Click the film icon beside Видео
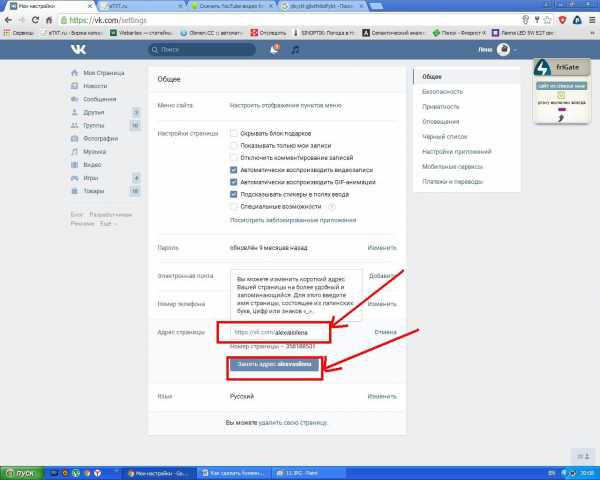The width and height of the screenshot is (600, 480). point(75,165)
